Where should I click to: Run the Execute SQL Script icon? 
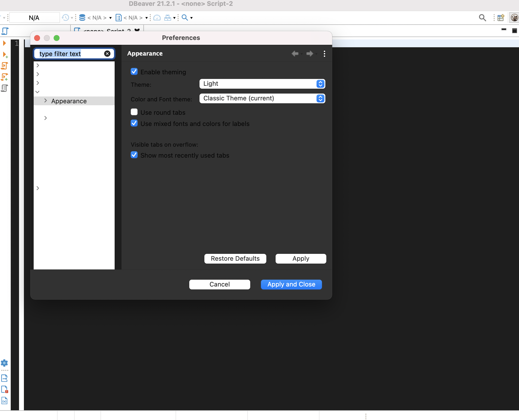tap(4, 66)
